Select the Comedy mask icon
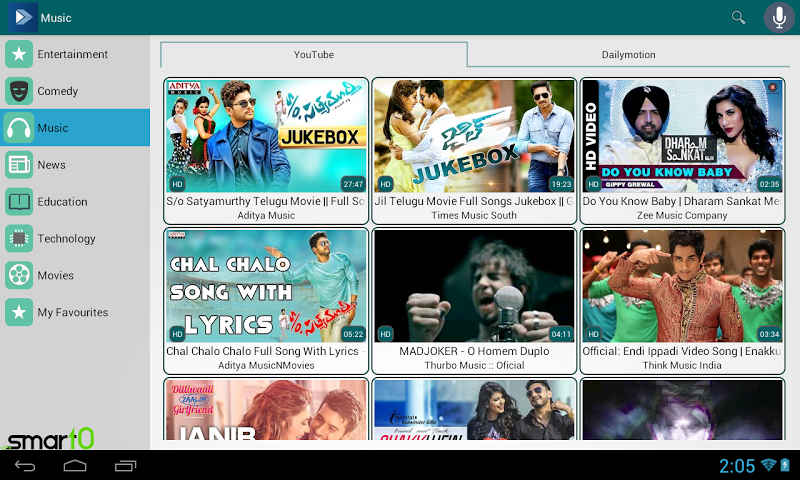The image size is (800, 480). [19, 91]
